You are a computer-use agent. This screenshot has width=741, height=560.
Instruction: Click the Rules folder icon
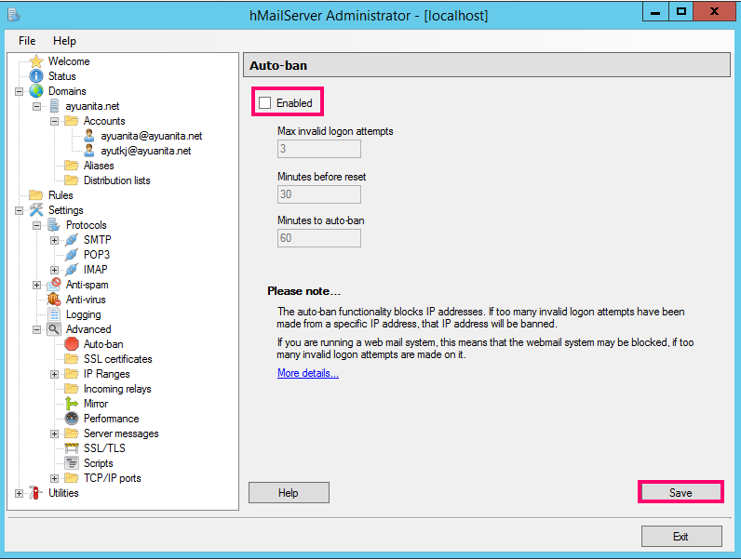[x=36, y=195]
